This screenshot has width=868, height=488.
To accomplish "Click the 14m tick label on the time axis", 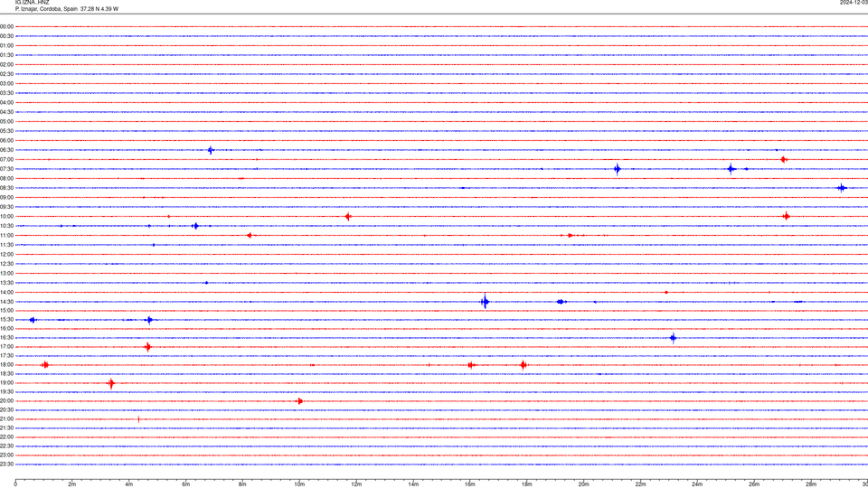I will point(413,484).
